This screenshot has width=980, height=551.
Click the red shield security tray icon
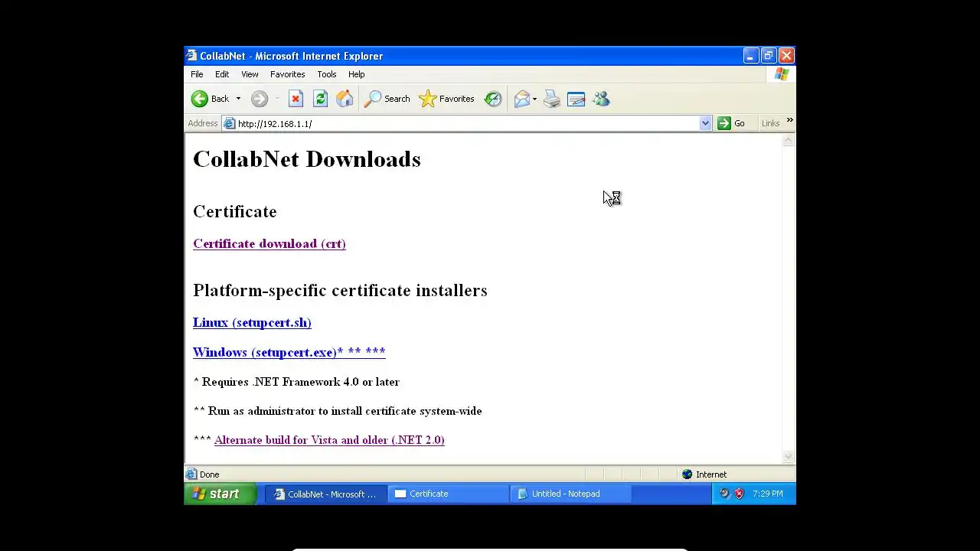coord(739,494)
